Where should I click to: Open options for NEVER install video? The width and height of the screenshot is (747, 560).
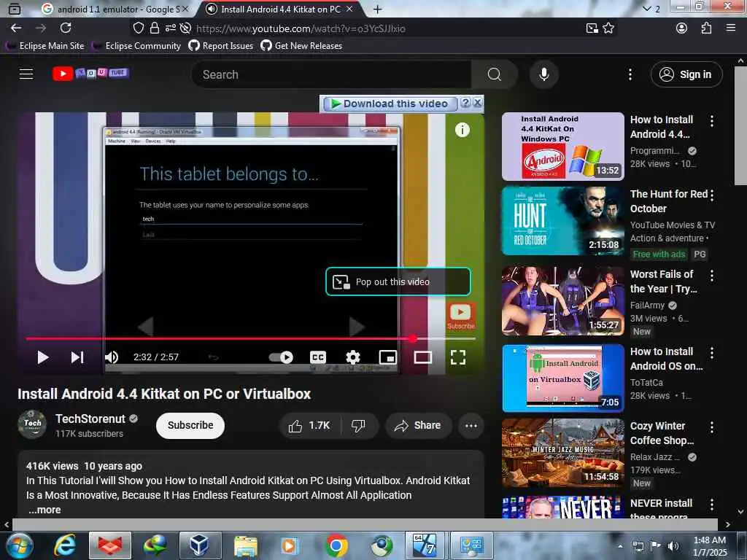pos(712,505)
